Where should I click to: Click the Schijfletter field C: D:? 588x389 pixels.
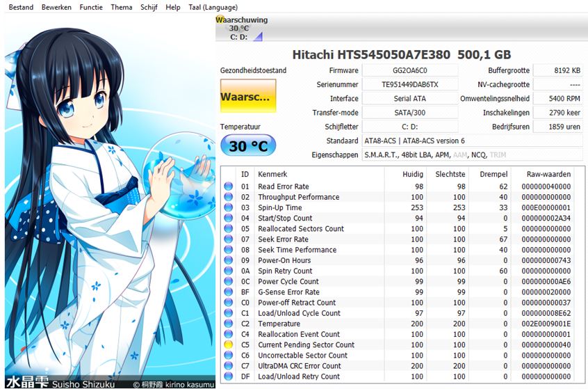410,127
